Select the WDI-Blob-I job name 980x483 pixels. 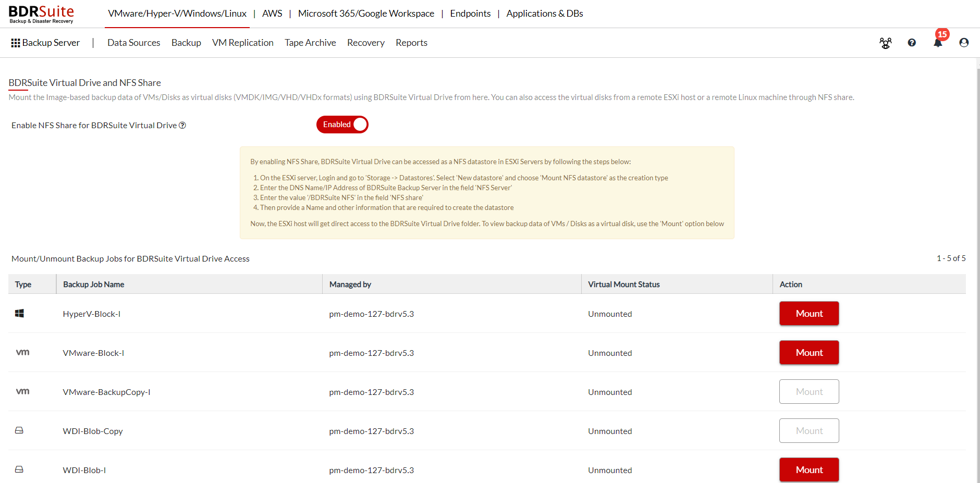[84, 470]
